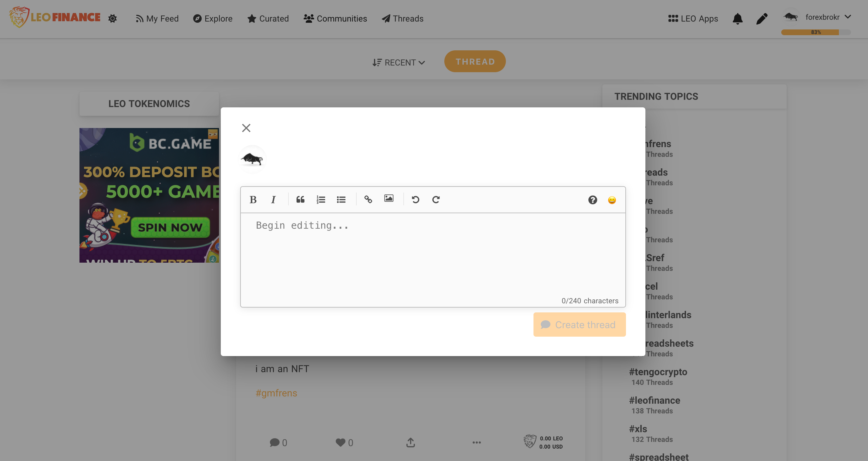
Task: Click the Undo action icon
Action: (415, 200)
